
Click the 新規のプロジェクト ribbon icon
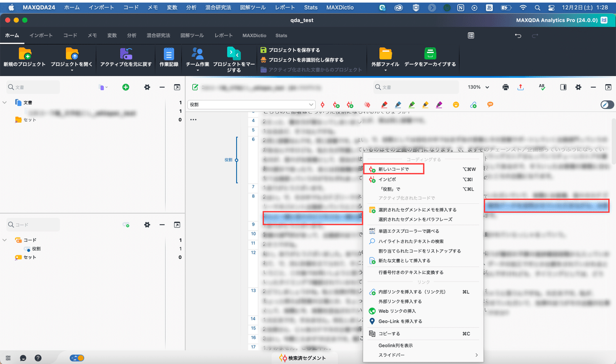25,54
